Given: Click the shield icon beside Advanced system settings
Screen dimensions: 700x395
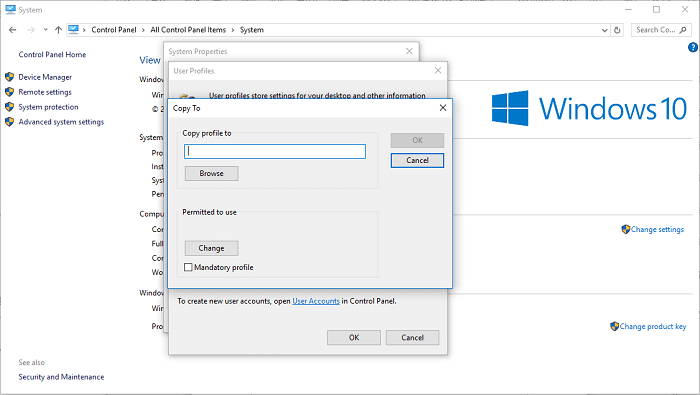Looking at the screenshot, I should coord(9,122).
